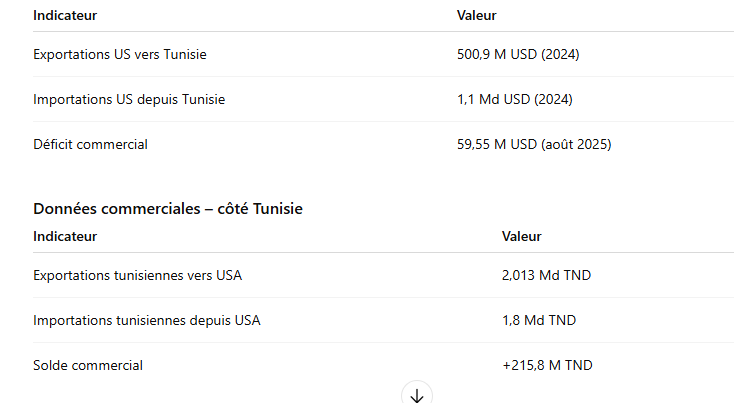734x403 pixels.
Task: Select the Exportations US vers Tunisie row label
Action: [120, 54]
